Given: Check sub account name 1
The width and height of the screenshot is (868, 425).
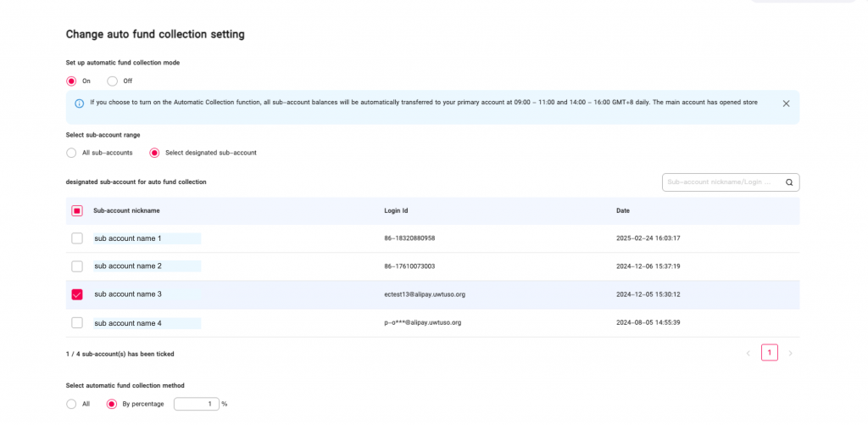Looking at the screenshot, I should [77, 238].
